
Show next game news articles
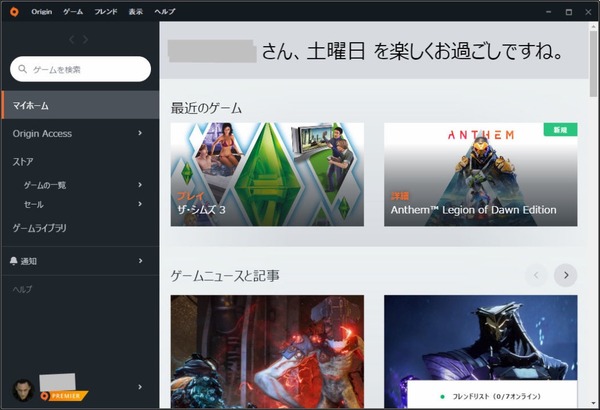[566, 275]
